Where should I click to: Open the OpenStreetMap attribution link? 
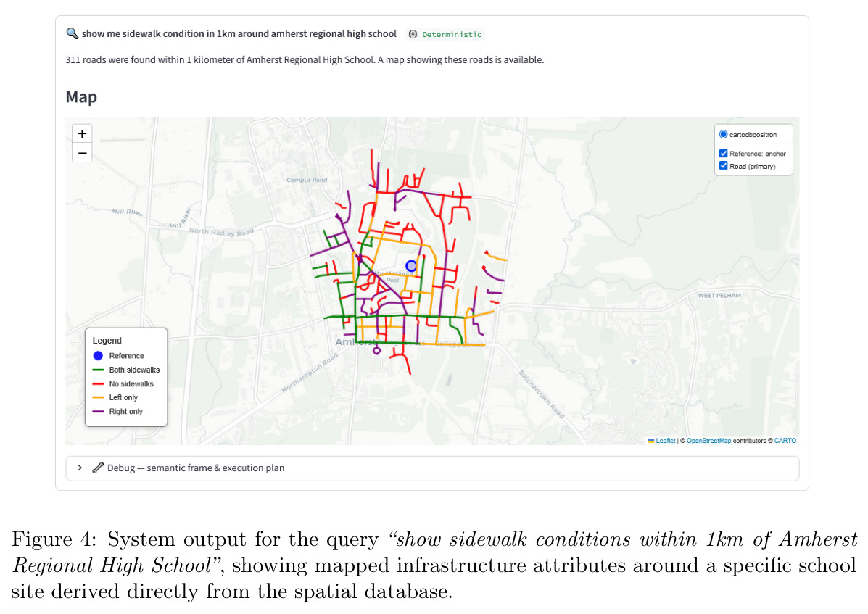[x=708, y=441]
